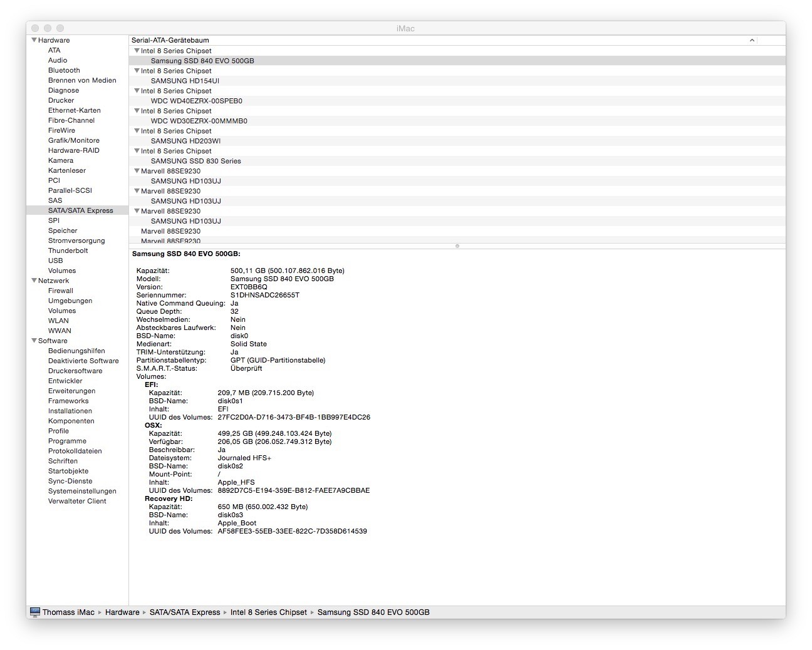Select Protokolldateien in the sidebar
Viewport: 812px width, 650px height.
[x=75, y=451]
